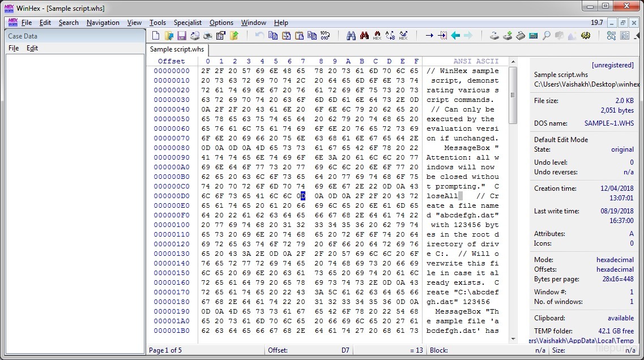
Task: Open the Tools menu
Action: (x=157, y=23)
